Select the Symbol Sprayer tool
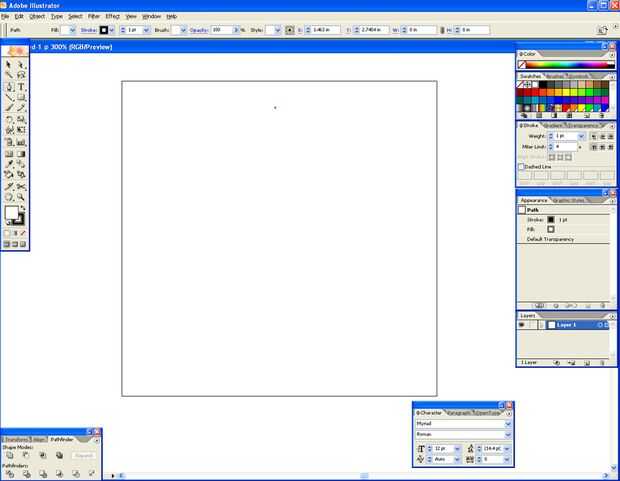 [9, 142]
